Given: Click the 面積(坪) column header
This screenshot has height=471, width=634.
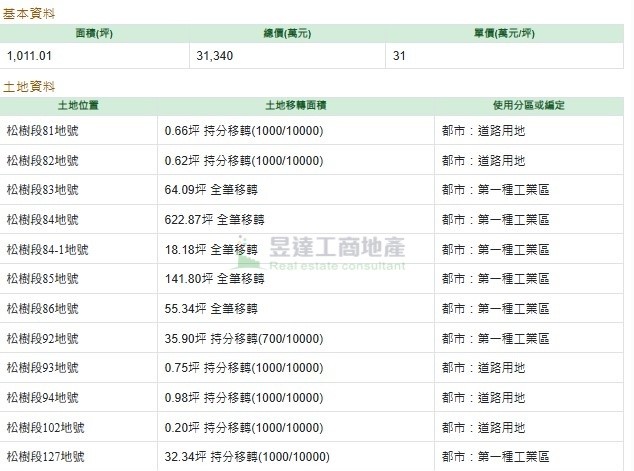Looking at the screenshot, I should (94, 34).
